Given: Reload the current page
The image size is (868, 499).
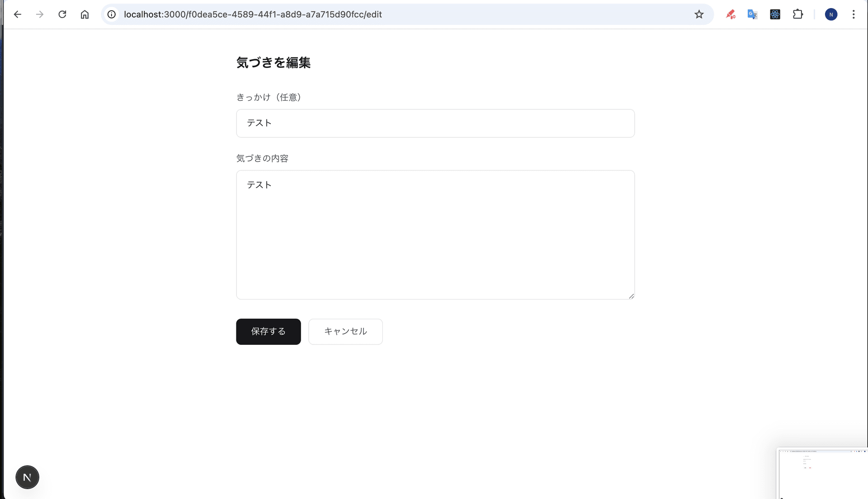Looking at the screenshot, I should pyautogui.click(x=62, y=14).
